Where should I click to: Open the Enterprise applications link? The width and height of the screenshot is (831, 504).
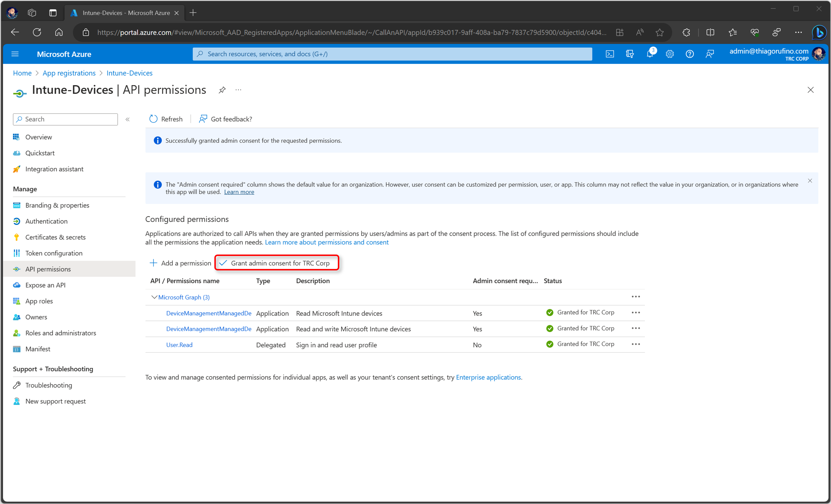click(488, 377)
